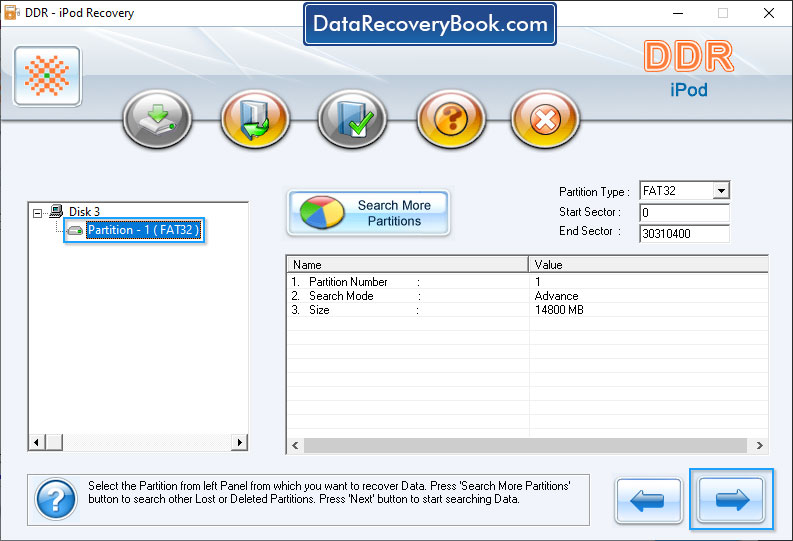Click the End Sector input field

point(684,234)
